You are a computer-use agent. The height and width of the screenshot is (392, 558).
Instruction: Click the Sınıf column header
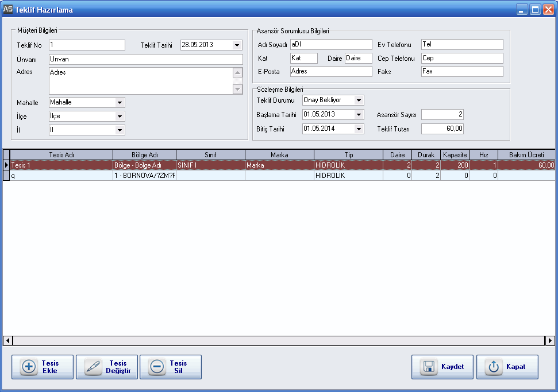coord(210,155)
